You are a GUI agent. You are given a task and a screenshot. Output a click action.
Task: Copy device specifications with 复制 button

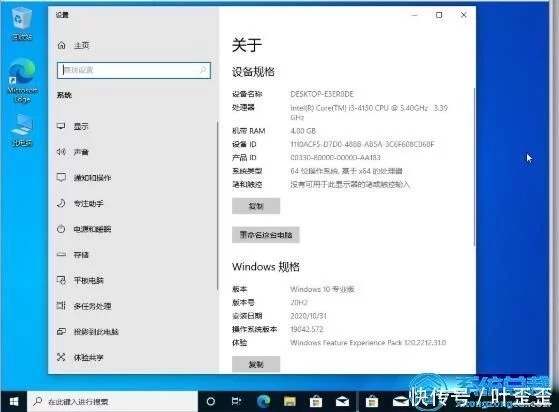click(x=256, y=206)
